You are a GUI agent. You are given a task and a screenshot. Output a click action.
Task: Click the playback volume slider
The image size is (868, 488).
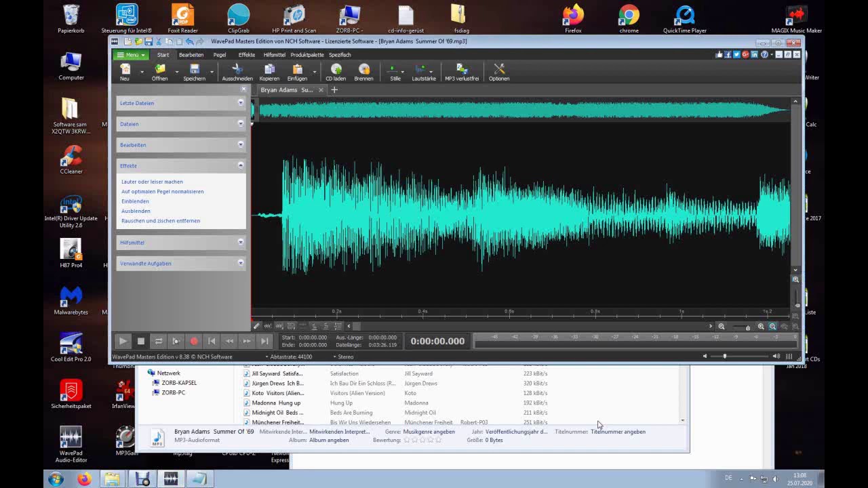coord(740,356)
